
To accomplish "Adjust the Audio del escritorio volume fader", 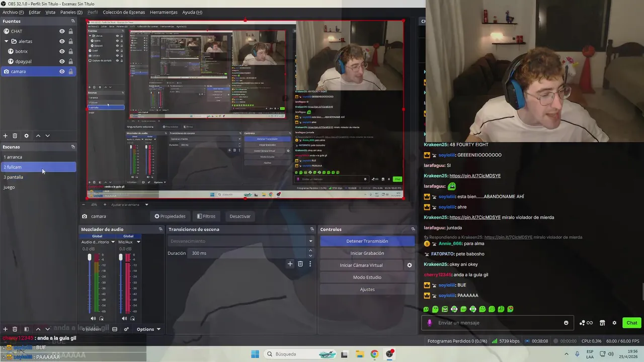I will [90, 257].
